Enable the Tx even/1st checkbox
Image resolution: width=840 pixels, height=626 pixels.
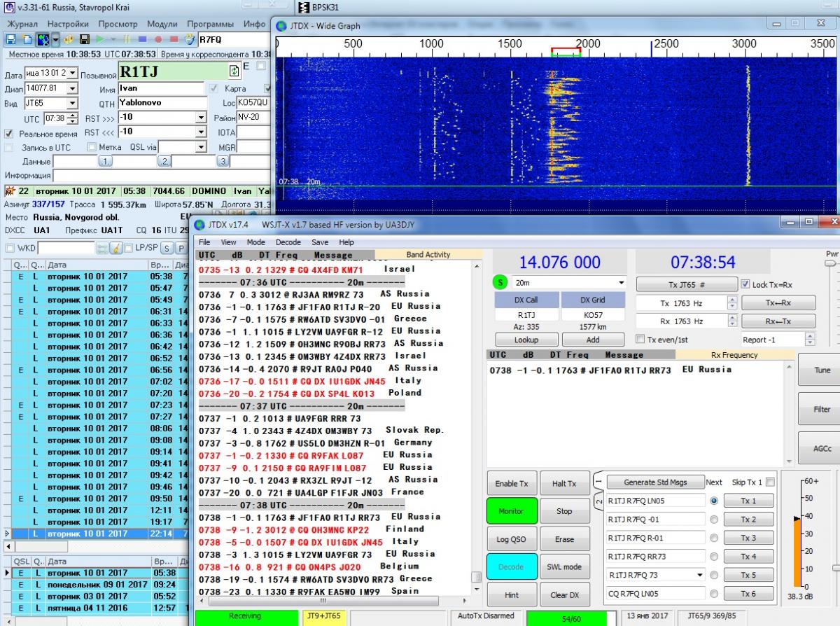pos(640,339)
